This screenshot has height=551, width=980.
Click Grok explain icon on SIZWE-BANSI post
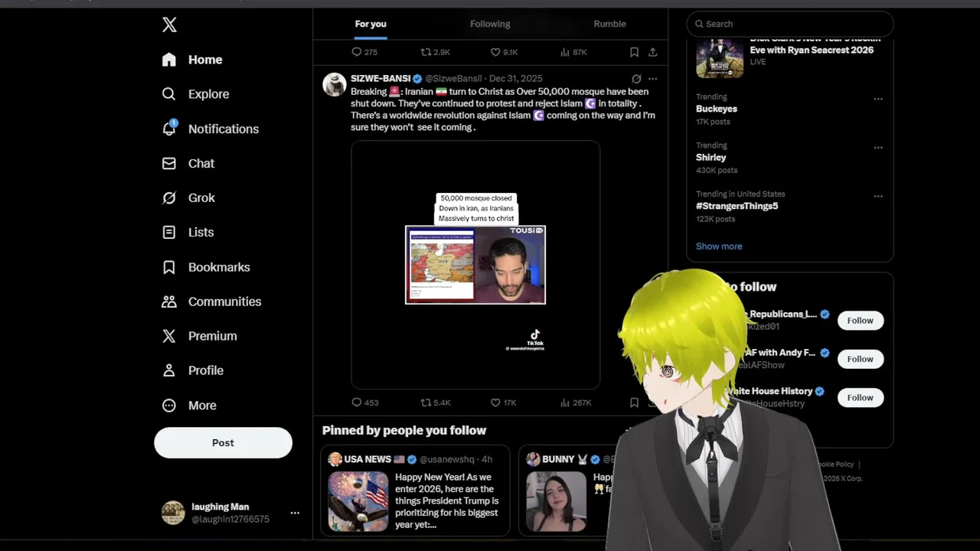[636, 79]
